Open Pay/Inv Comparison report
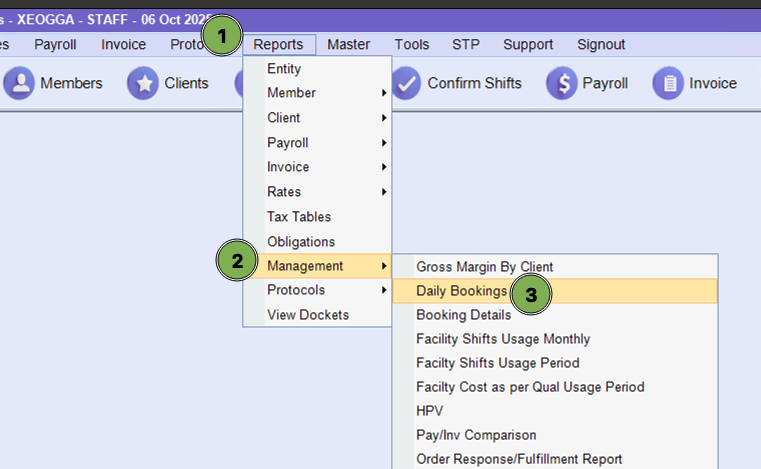This screenshot has width=761, height=469. point(476,435)
